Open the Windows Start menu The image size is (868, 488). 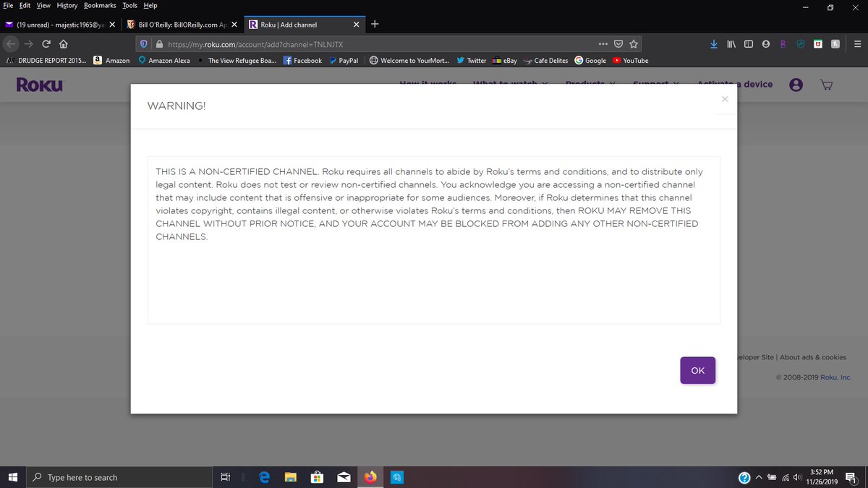[x=12, y=477]
